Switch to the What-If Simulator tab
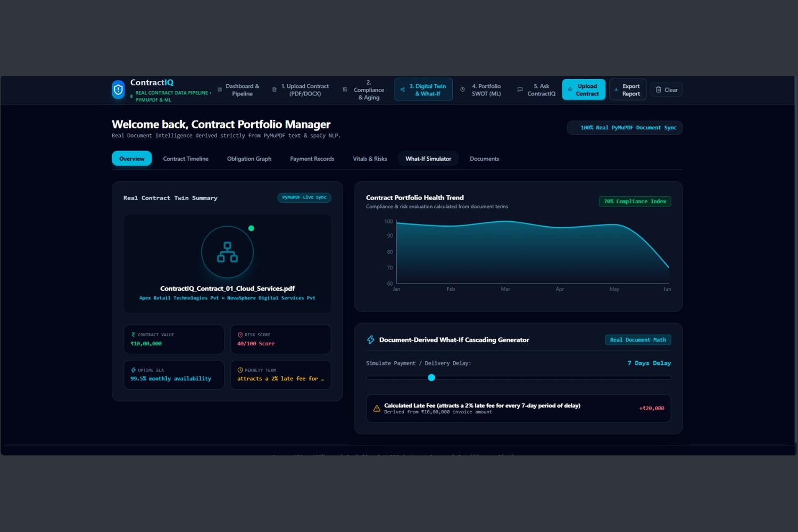The image size is (798, 532). [x=428, y=159]
